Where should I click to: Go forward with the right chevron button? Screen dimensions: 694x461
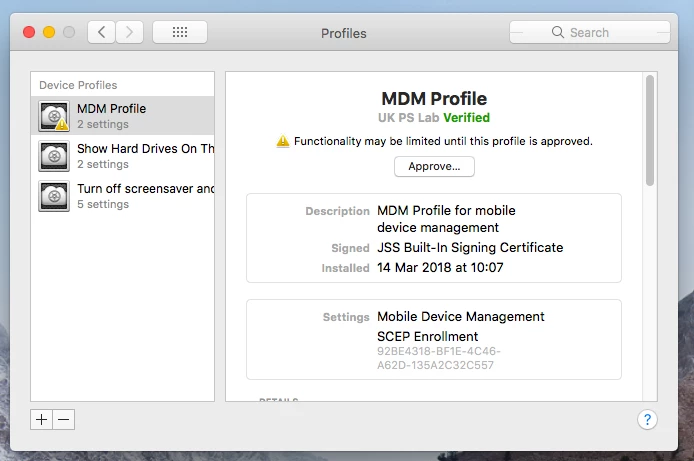click(x=129, y=32)
